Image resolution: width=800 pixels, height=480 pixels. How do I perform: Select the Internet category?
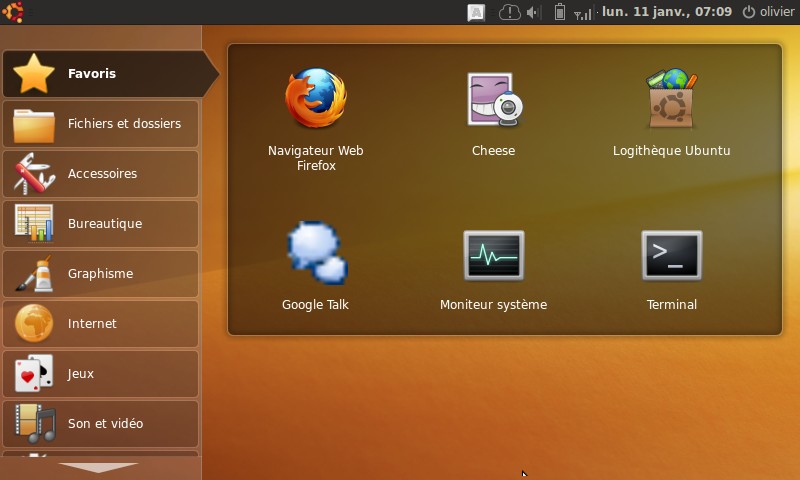pos(101,323)
